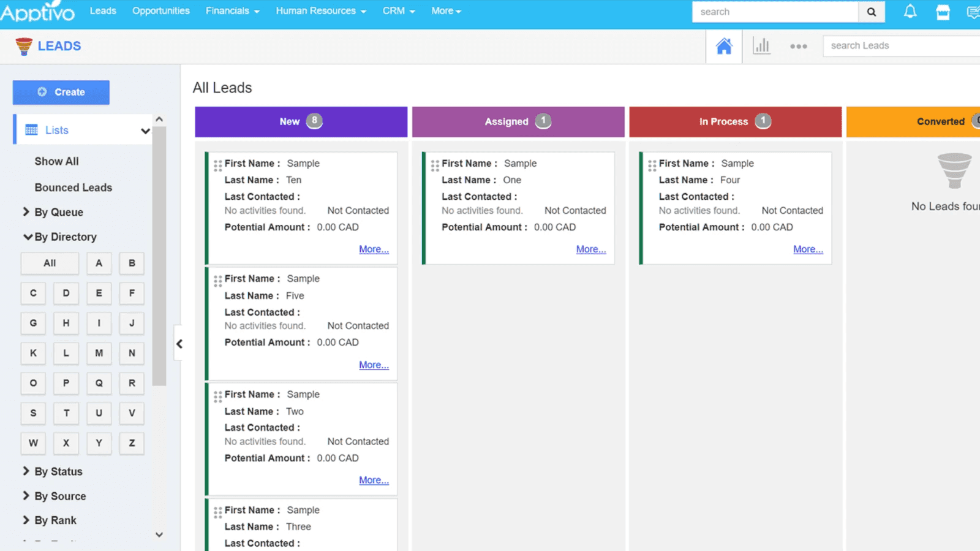Viewport: 980px width, 551px height.
Task: Open Opportunities in top navigation
Action: point(161,11)
